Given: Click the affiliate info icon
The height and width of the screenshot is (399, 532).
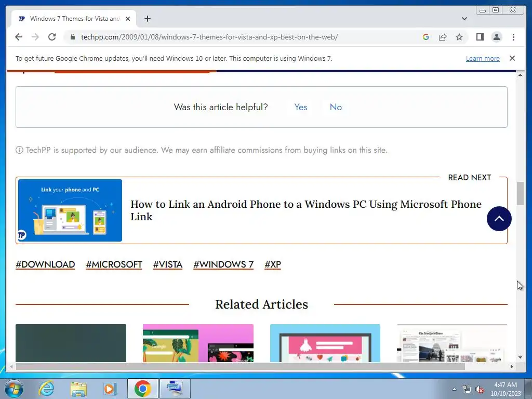Looking at the screenshot, I should click(19, 150).
